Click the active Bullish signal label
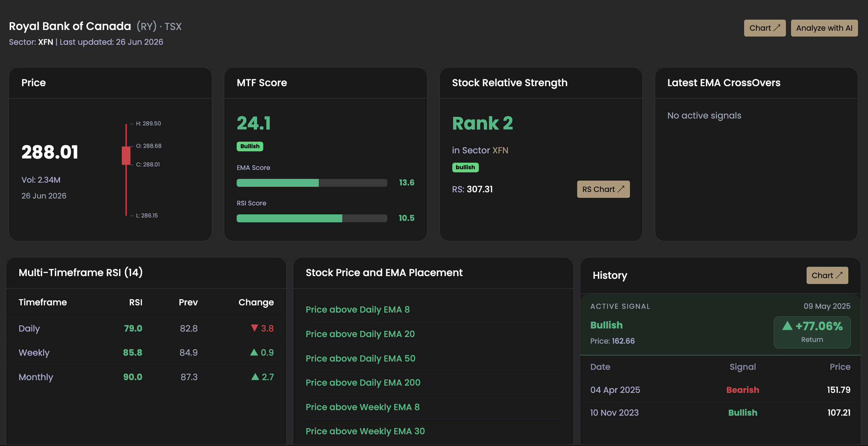The width and height of the screenshot is (868, 446). click(x=606, y=325)
